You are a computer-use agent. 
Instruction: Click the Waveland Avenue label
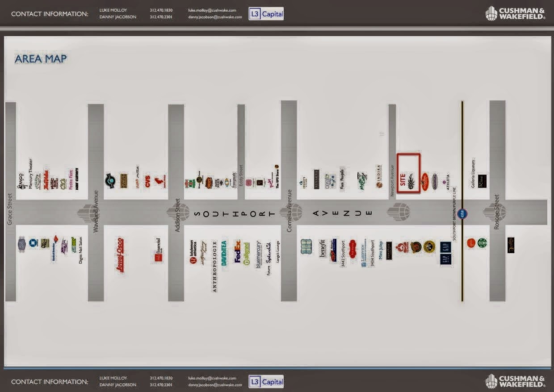pos(95,212)
